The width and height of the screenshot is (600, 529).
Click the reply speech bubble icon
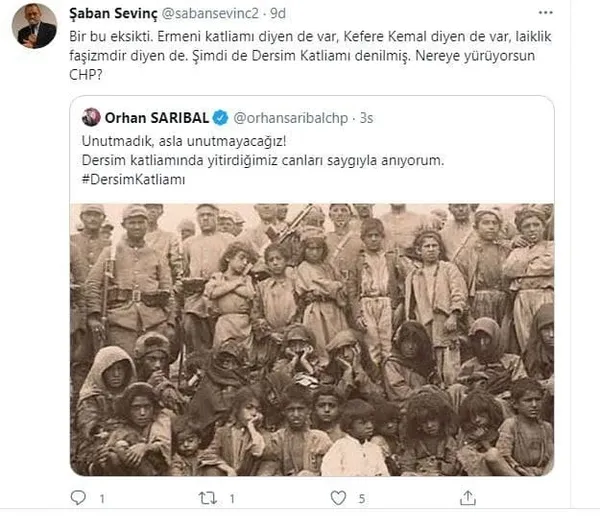pyautogui.click(x=78, y=498)
